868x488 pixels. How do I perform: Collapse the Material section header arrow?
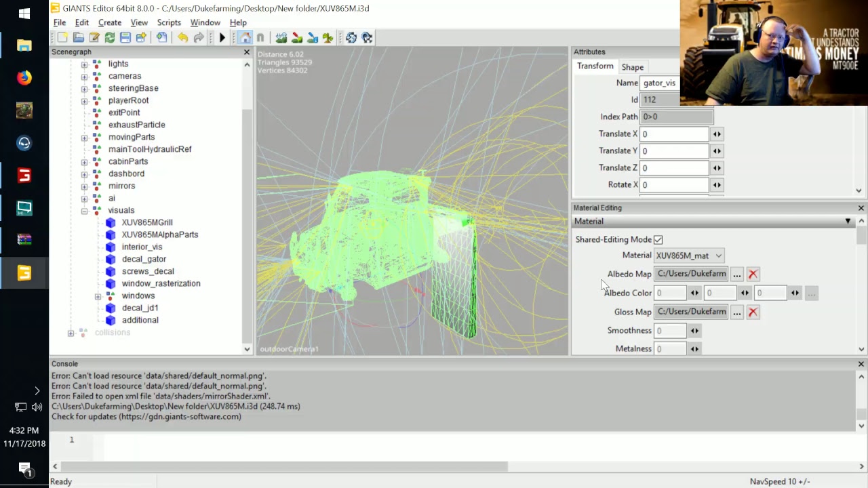click(848, 222)
